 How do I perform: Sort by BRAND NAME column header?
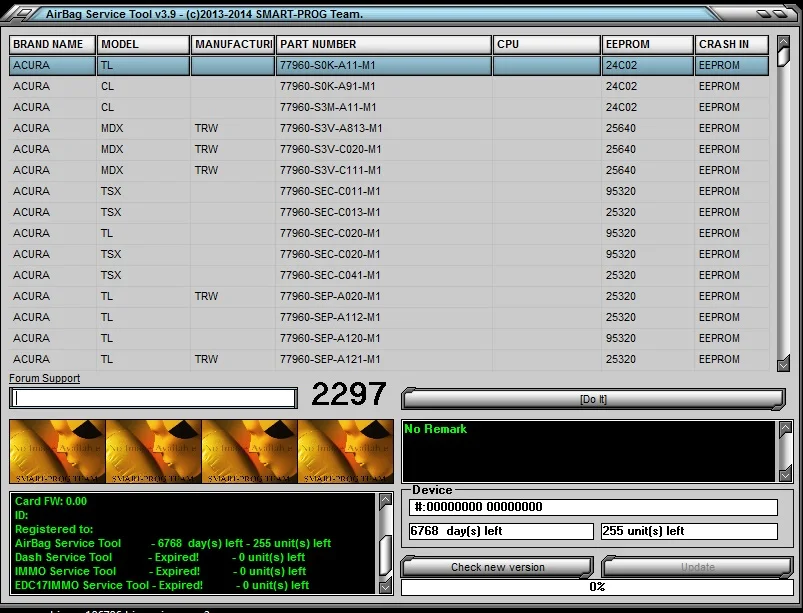pos(52,45)
